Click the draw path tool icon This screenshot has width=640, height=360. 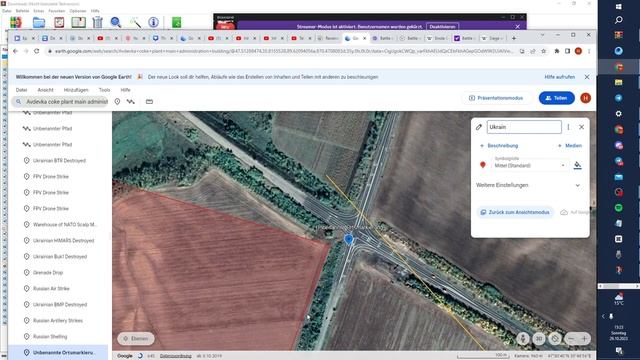[x=131, y=102]
